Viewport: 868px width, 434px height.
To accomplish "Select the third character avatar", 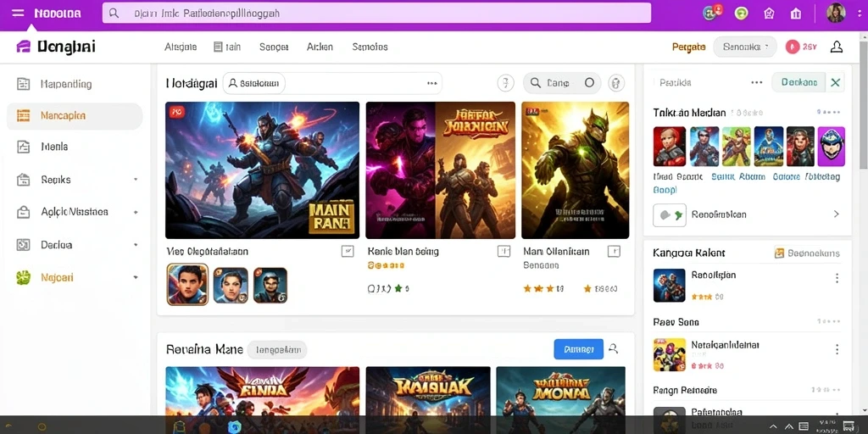I will point(270,285).
